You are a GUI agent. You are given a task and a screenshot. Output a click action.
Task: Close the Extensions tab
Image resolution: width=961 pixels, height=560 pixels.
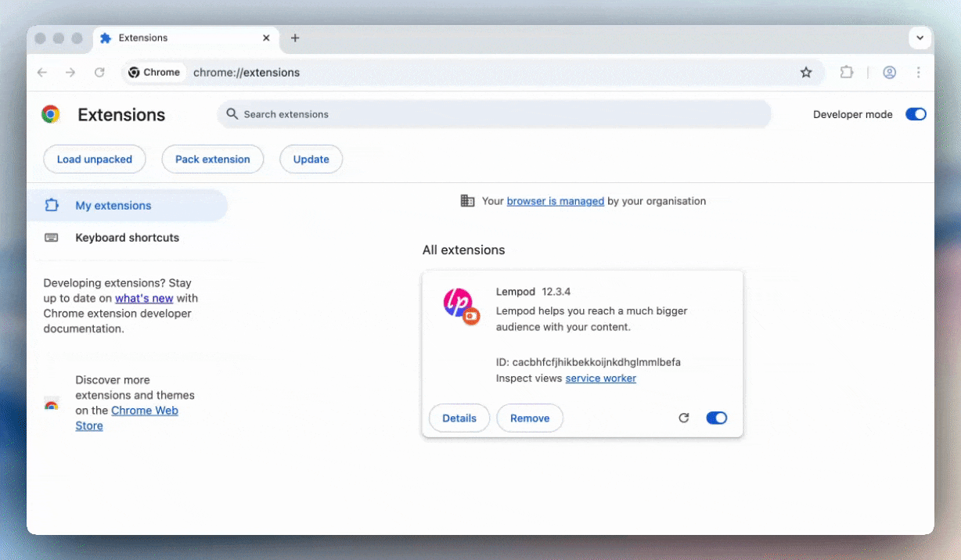click(266, 38)
